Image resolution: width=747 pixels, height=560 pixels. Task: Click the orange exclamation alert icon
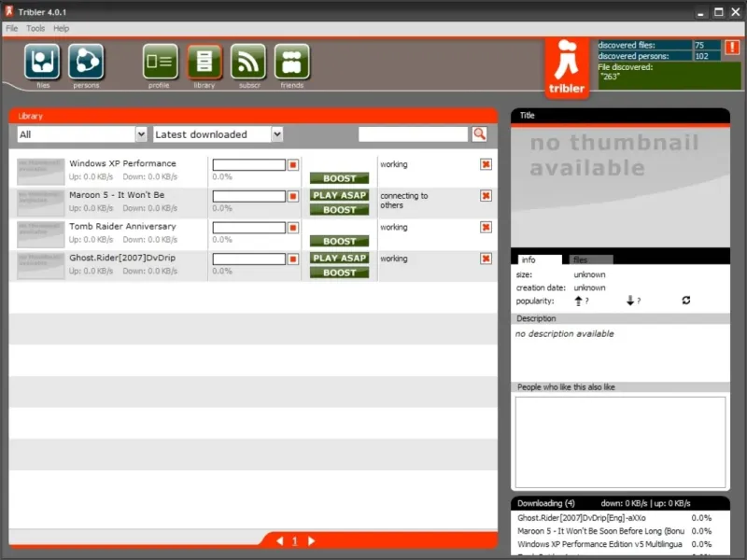(x=732, y=47)
